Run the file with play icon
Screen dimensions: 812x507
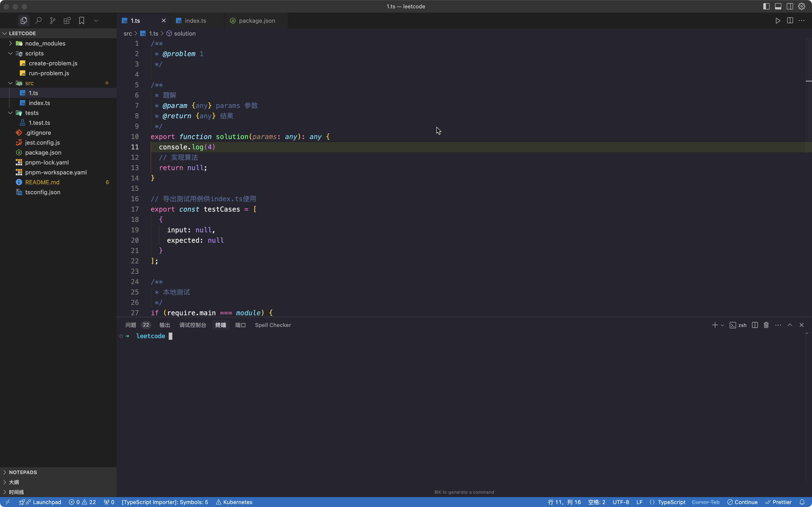pyautogui.click(x=778, y=21)
